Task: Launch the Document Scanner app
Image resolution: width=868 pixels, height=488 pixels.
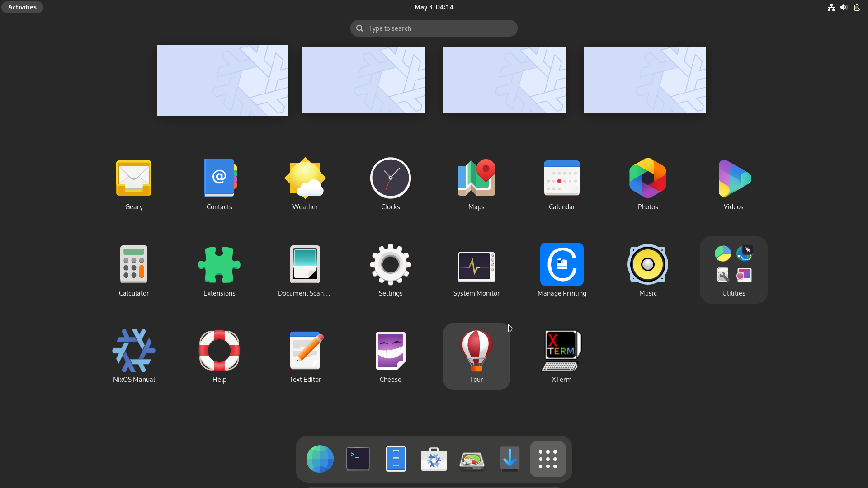Action: click(x=305, y=265)
